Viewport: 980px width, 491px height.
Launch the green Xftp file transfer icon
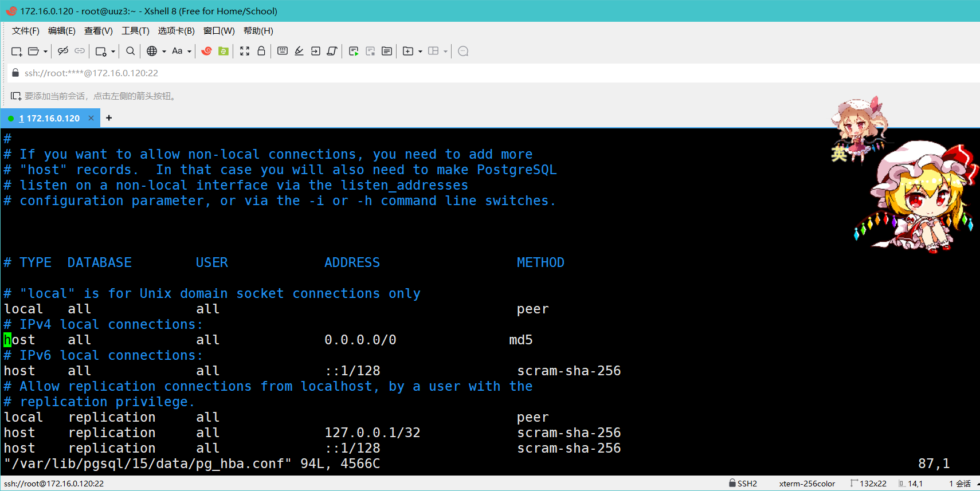pos(224,51)
